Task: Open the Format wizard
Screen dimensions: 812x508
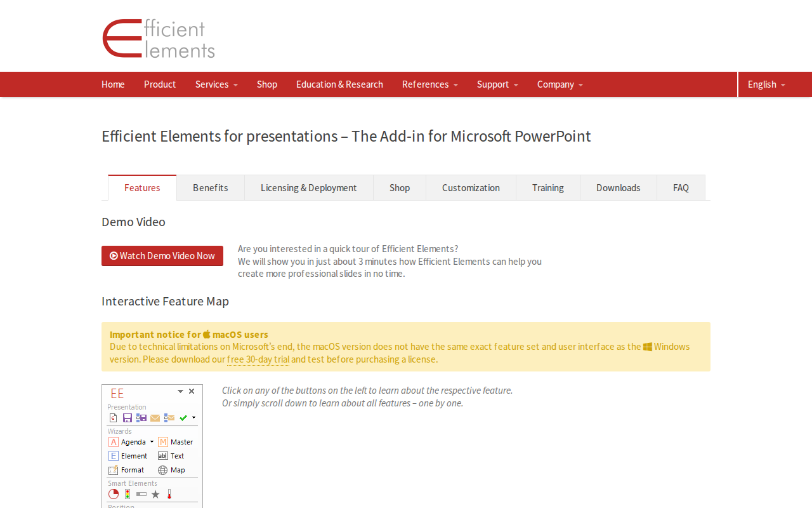Action: [x=127, y=470]
